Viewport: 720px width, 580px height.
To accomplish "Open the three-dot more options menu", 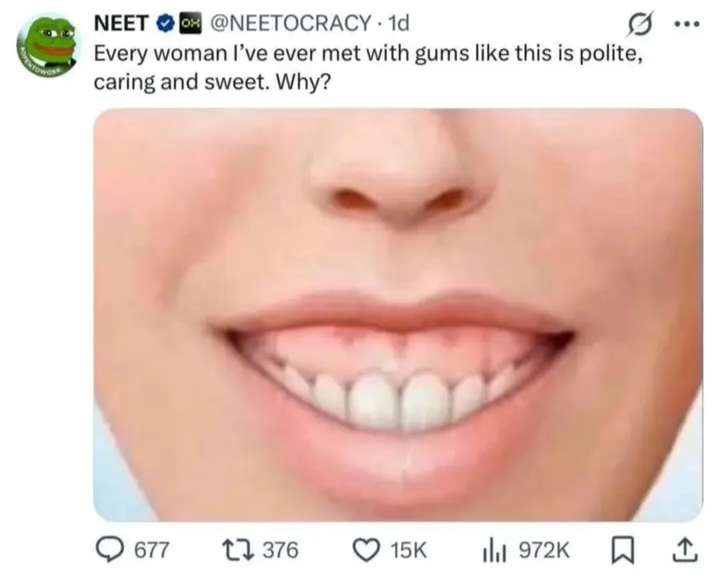I will (687, 23).
